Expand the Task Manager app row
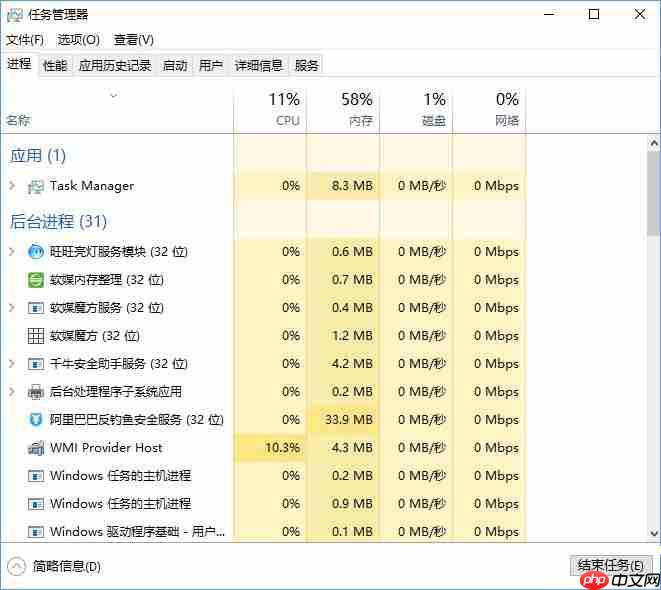Image resolution: width=661 pixels, height=590 pixels. click(12, 186)
